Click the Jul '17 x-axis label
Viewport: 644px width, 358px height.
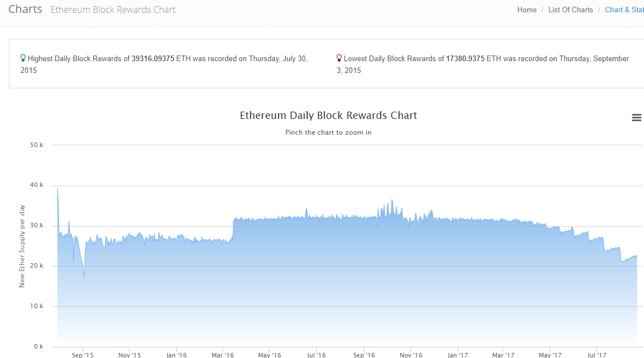(x=597, y=355)
